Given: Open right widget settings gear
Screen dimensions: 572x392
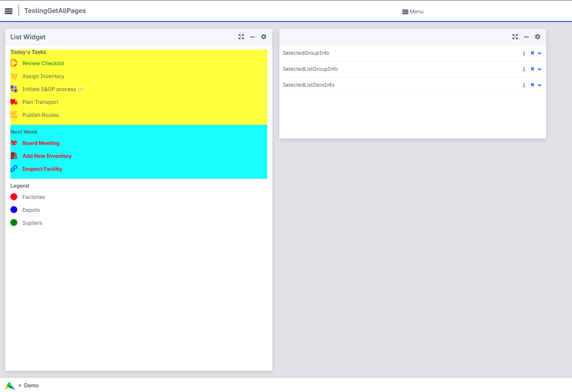Looking at the screenshot, I should pos(537,37).
